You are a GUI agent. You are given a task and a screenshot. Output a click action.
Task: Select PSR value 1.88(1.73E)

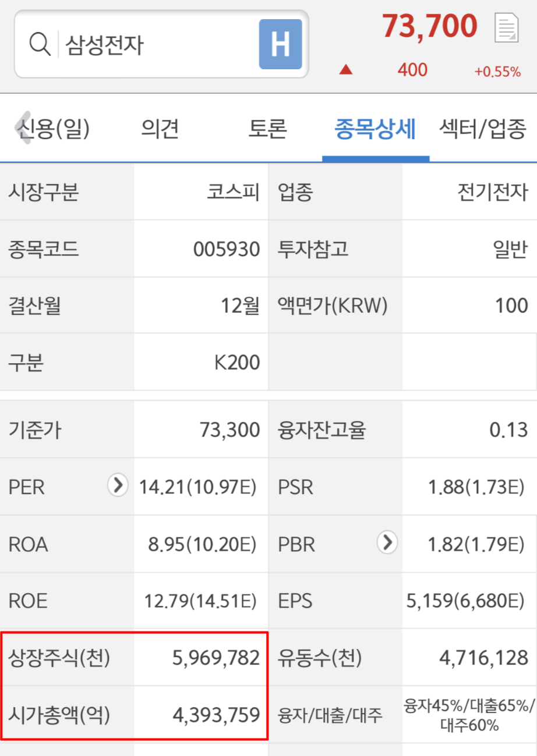(x=476, y=487)
